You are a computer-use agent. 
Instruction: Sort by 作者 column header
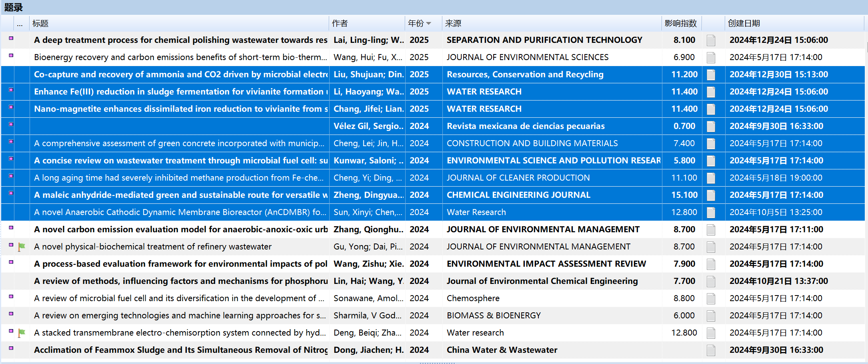pyautogui.click(x=367, y=23)
